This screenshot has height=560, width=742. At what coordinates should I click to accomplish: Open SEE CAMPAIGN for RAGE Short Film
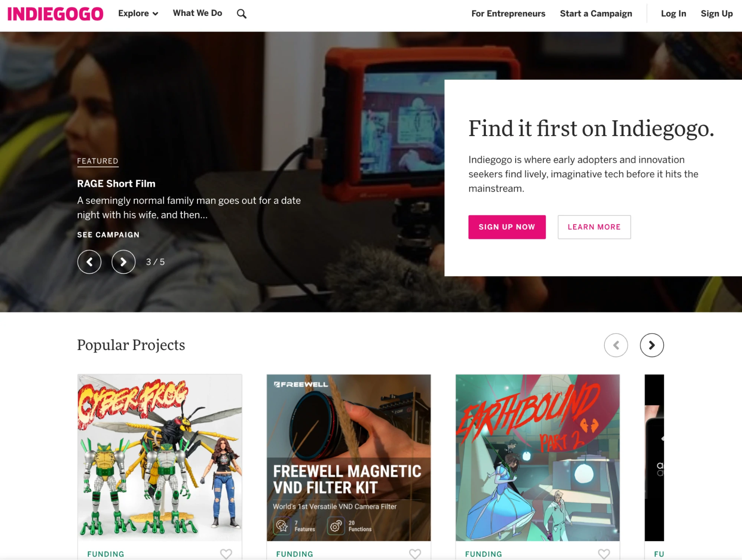point(108,235)
